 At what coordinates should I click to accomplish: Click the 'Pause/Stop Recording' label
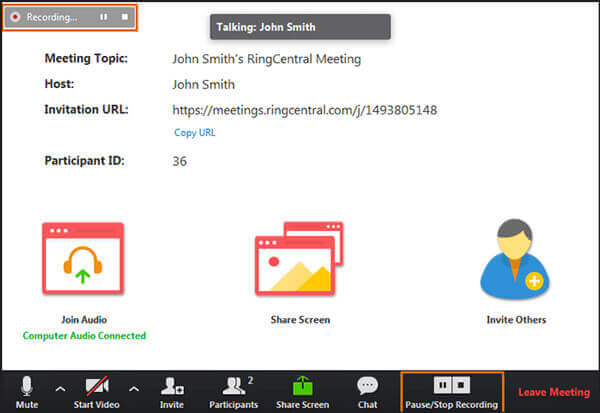pos(452,405)
